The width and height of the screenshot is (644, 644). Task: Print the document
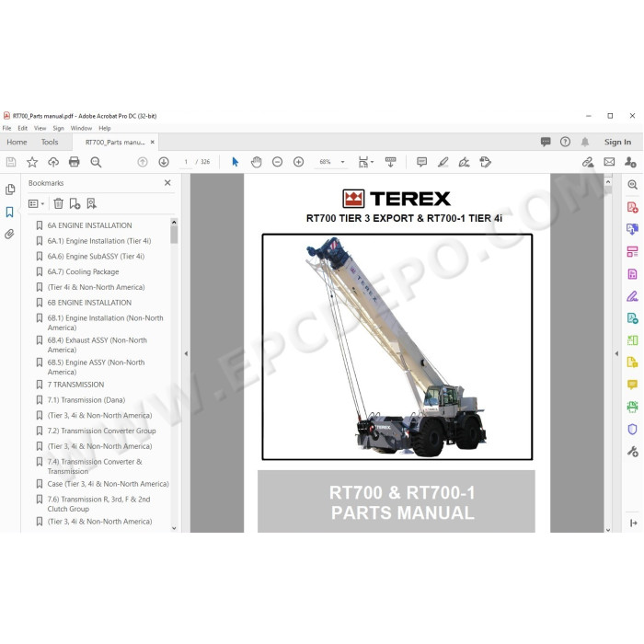coord(75,162)
